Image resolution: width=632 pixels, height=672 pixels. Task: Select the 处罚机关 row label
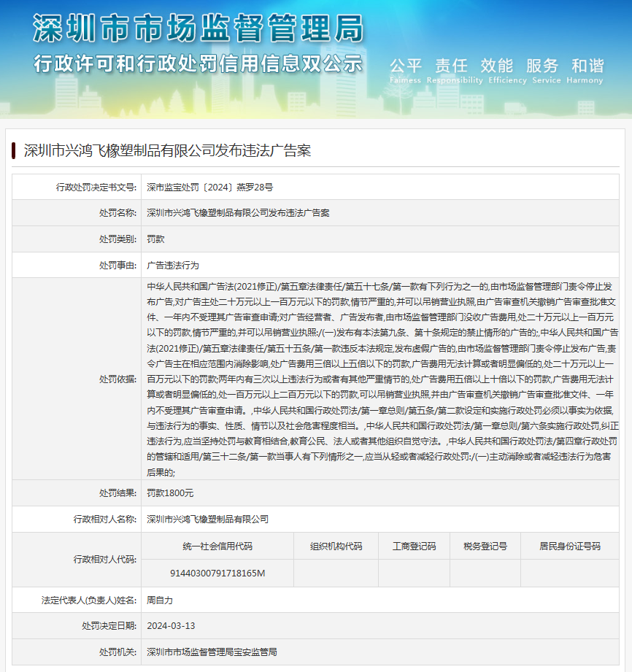point(117,652)
